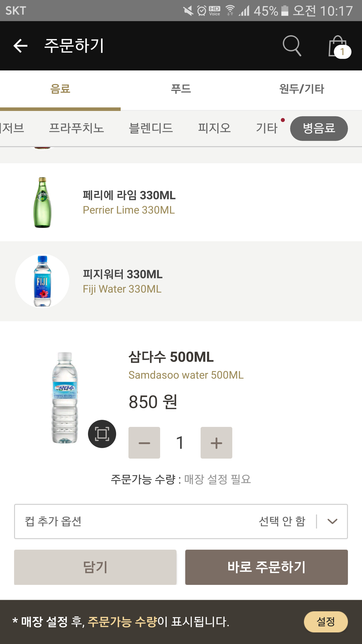This screenshot has height=644, width=362.
Task: Select the 프라푸치노 category
Action: click(76, 128)
